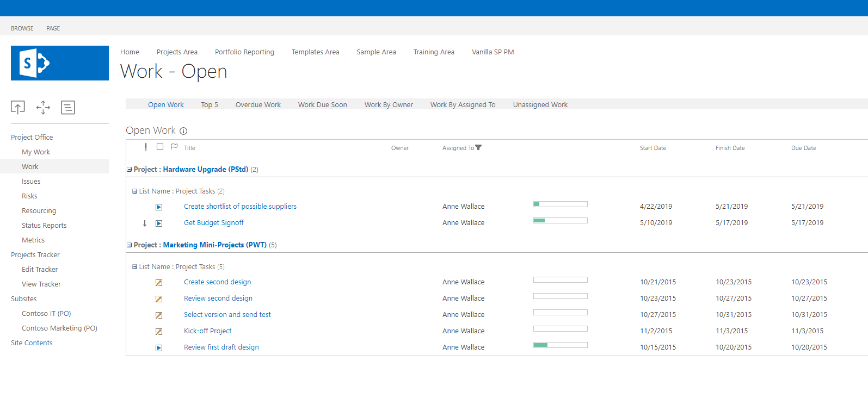Screen dimensions: 868x417
Task: Click progress bar for Create shortlist of possible suppliers
Action: [x=561, y=204]
